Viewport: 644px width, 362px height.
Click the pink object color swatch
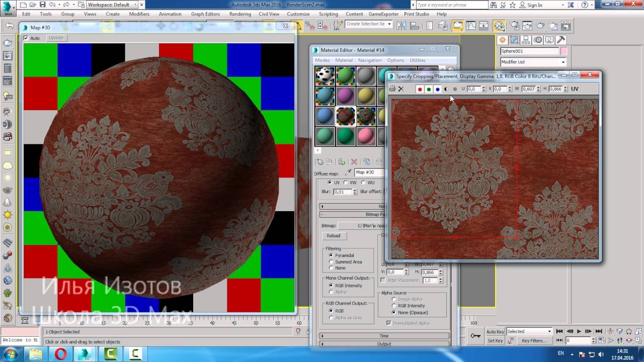[x=564, y=51]
